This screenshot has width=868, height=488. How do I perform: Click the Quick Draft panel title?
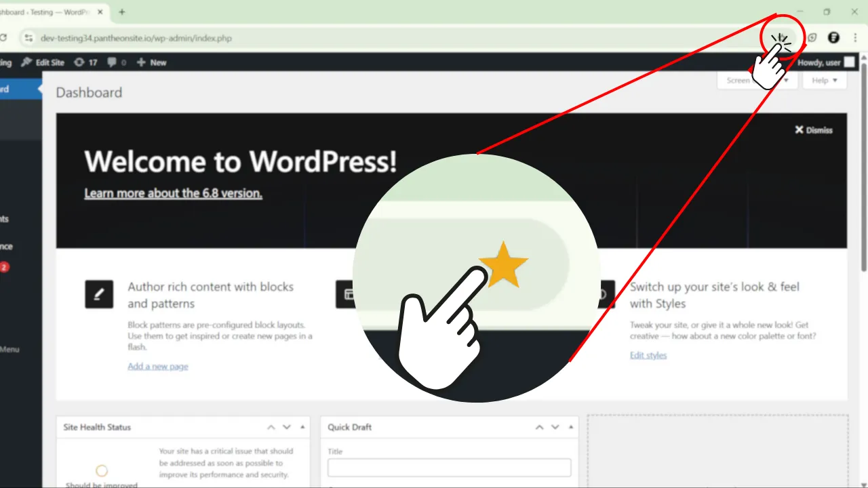click(x=350, y=427)
